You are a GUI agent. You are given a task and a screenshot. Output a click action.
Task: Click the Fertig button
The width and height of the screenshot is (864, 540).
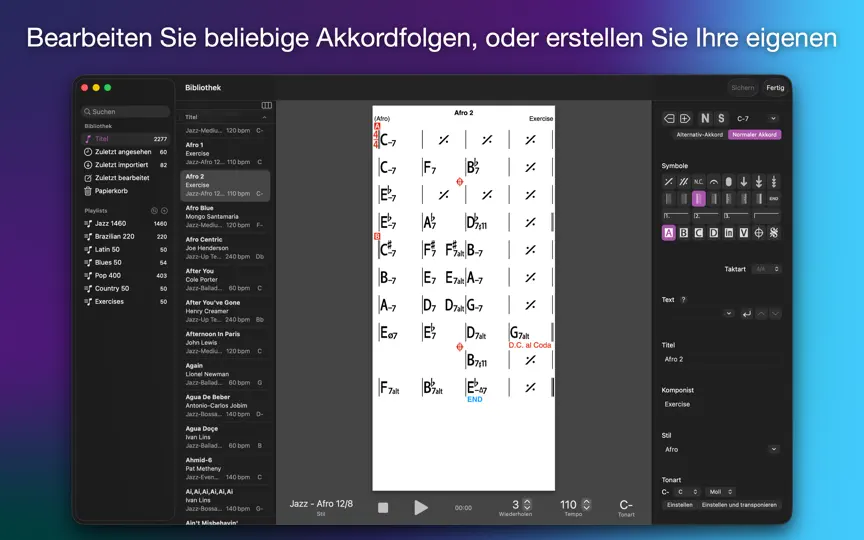775,88
